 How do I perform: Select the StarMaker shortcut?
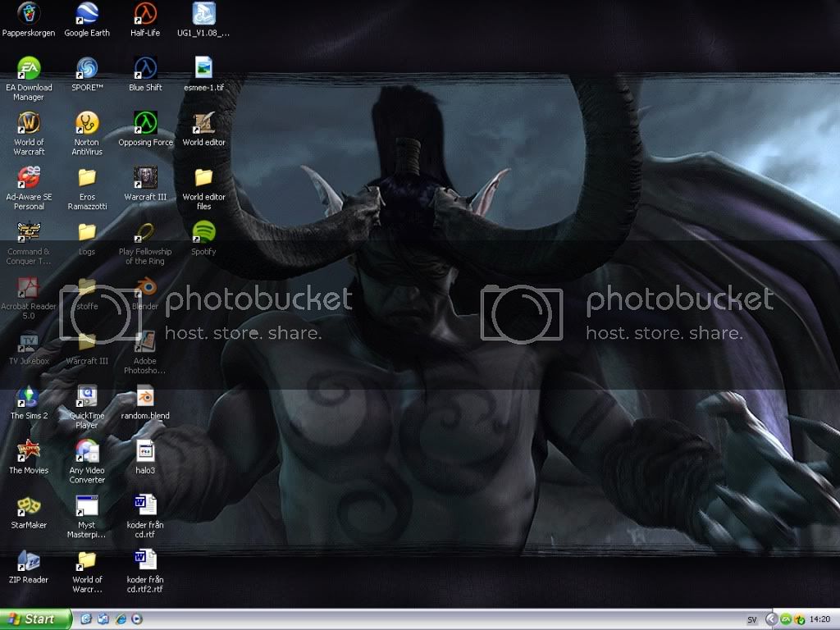pos(29,512)
